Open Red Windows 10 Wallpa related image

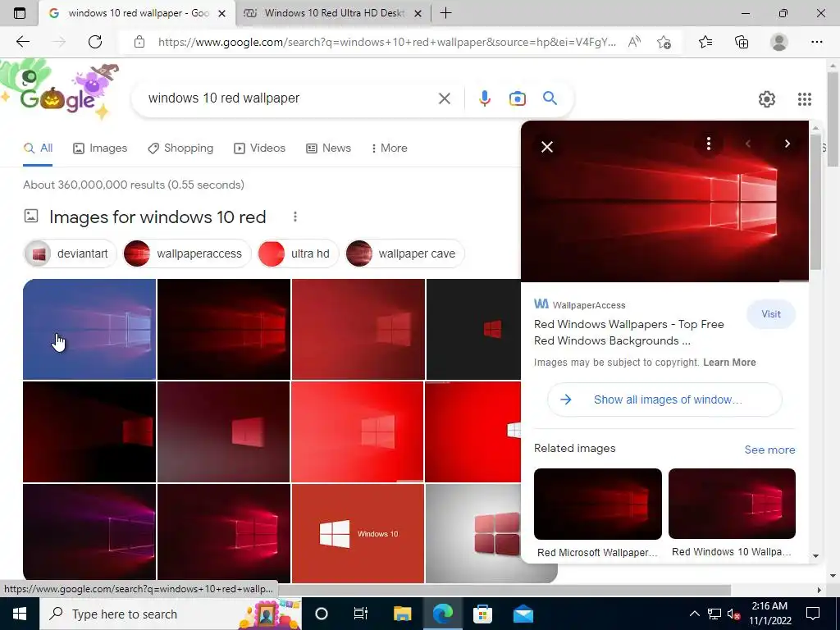[732, 514]
